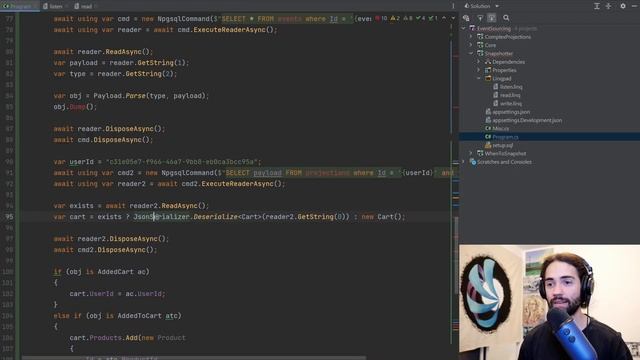The image size is (640, 360).
Task: Click the search icon in Solution toolbar
Action: coord(506,18)
